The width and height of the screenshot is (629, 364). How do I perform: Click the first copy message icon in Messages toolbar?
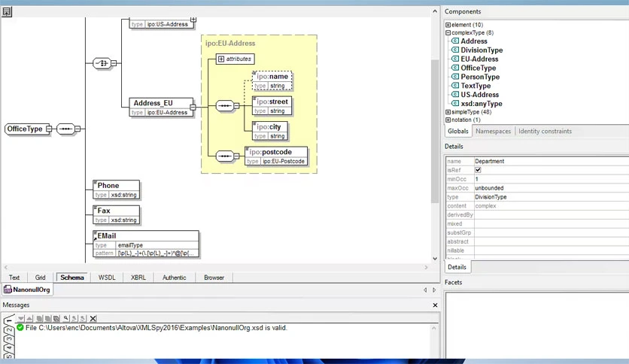click(39, 319)
